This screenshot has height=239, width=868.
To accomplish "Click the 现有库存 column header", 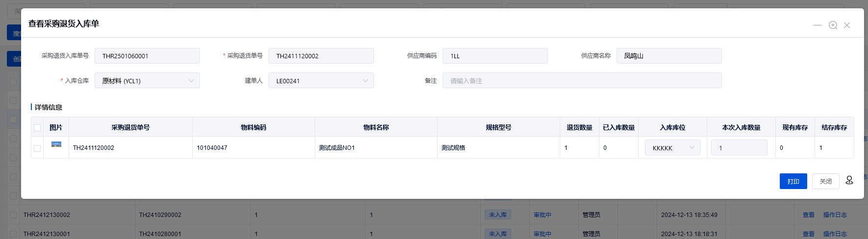I will click(795, 127).
